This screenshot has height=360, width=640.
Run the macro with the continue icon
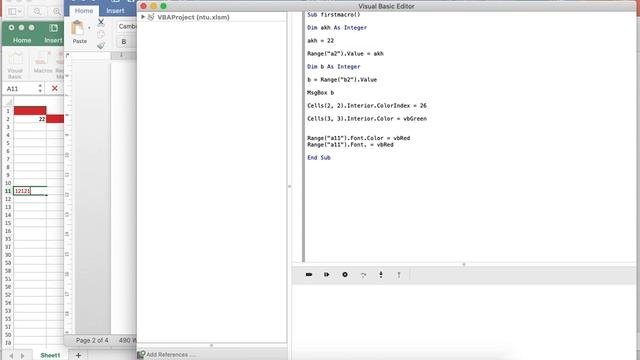(x=327, y=275)
